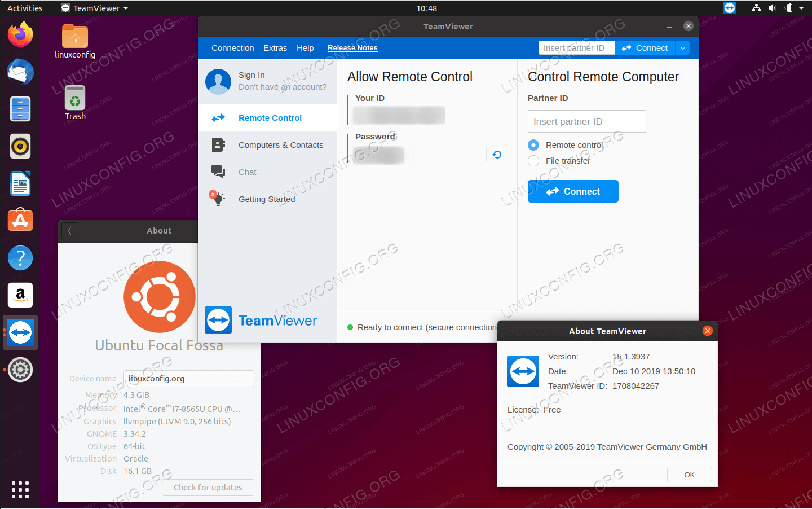Click the Partner ID input field
The image size is (812, 509).
pos(587,121)
